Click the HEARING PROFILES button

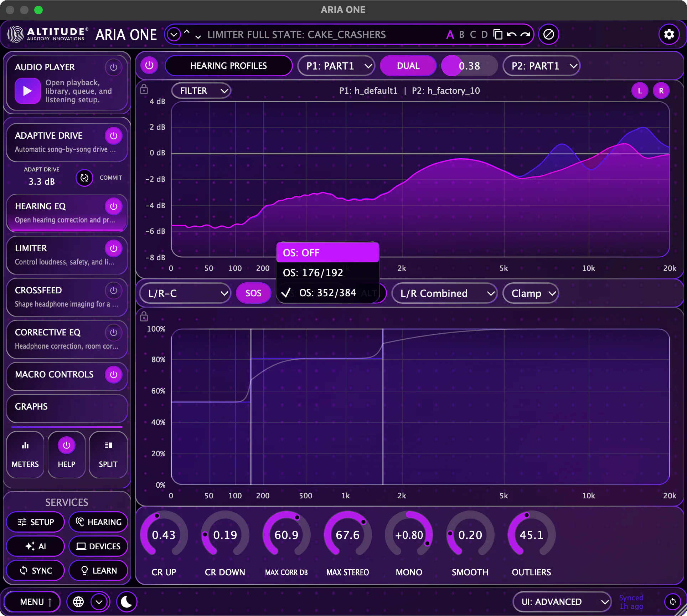[x=228, y=66]
